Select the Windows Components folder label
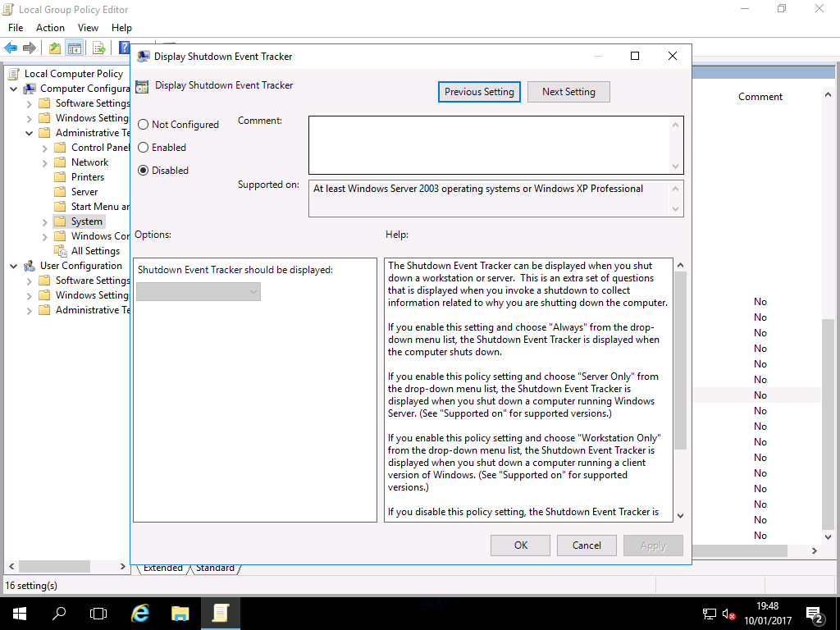 (100, 236)
